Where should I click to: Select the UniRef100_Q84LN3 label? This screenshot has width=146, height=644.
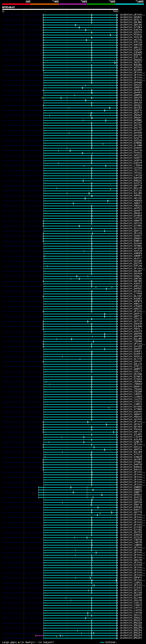[x=131, y=103]
